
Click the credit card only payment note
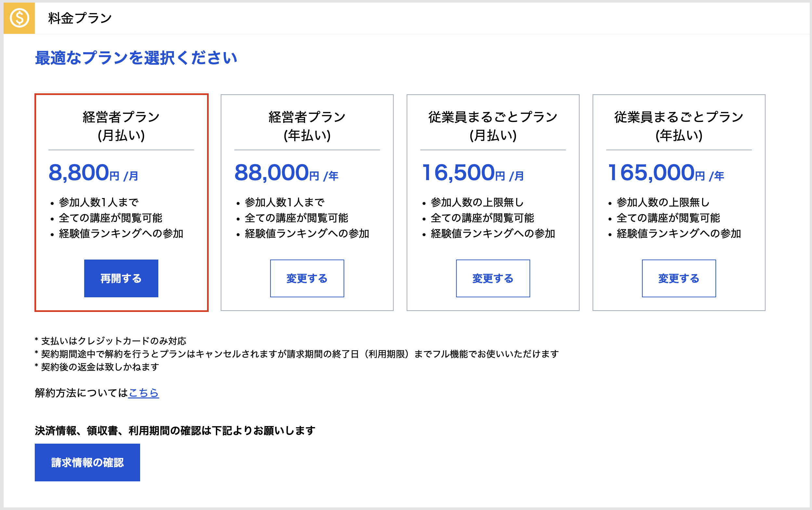111,341
